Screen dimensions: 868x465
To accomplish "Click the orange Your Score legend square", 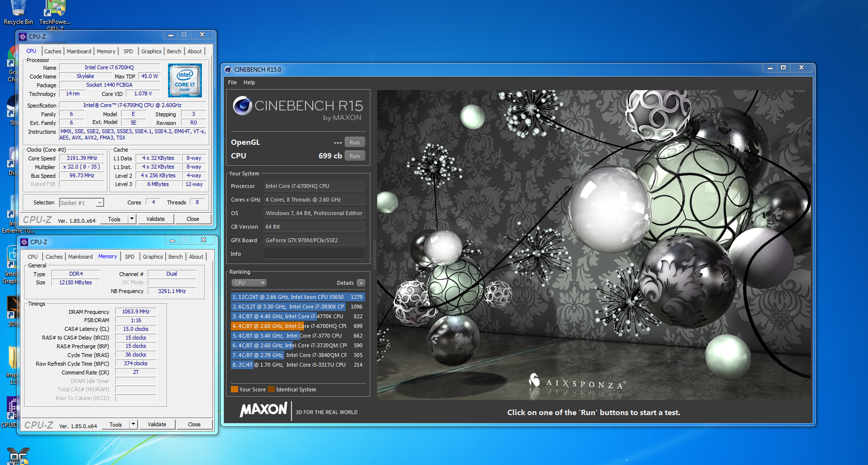I will click(x=234, y=389).
